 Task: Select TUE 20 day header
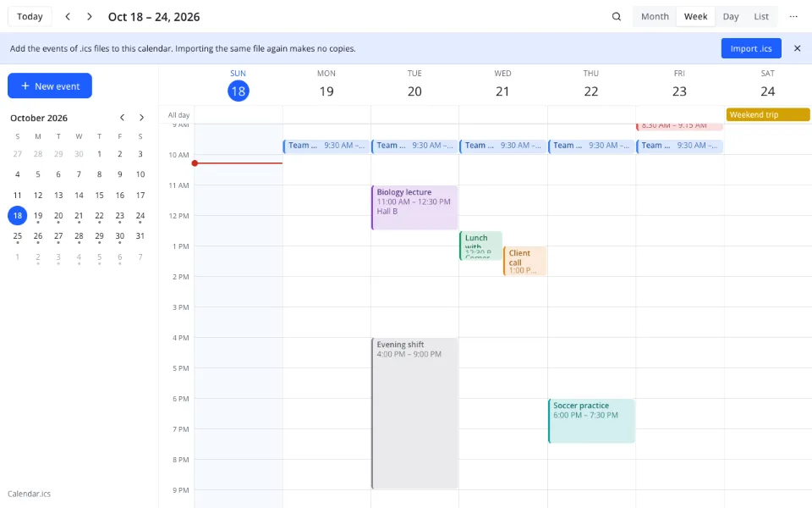click(414, 86)
